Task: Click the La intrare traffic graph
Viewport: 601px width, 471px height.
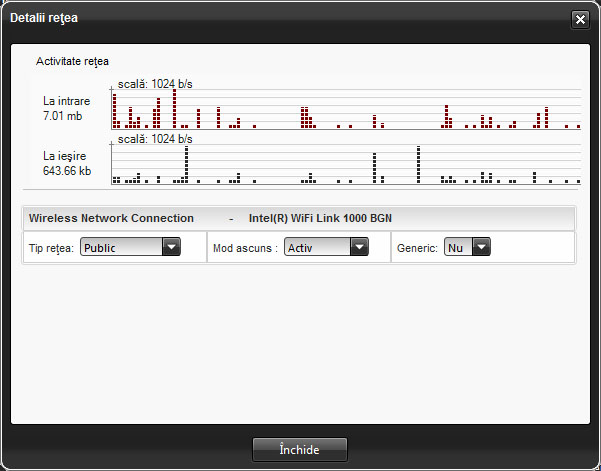Action: click(x=345, y=110)
